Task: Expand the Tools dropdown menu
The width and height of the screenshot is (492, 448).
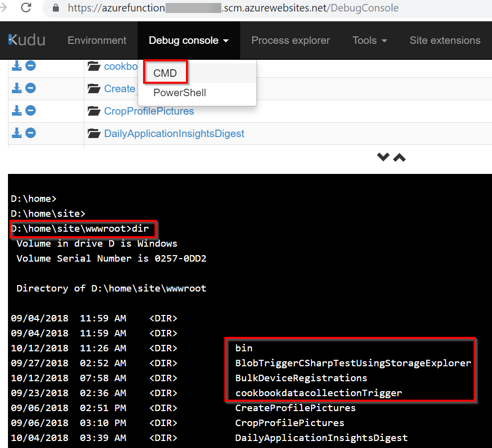Action: coord(369,40)
